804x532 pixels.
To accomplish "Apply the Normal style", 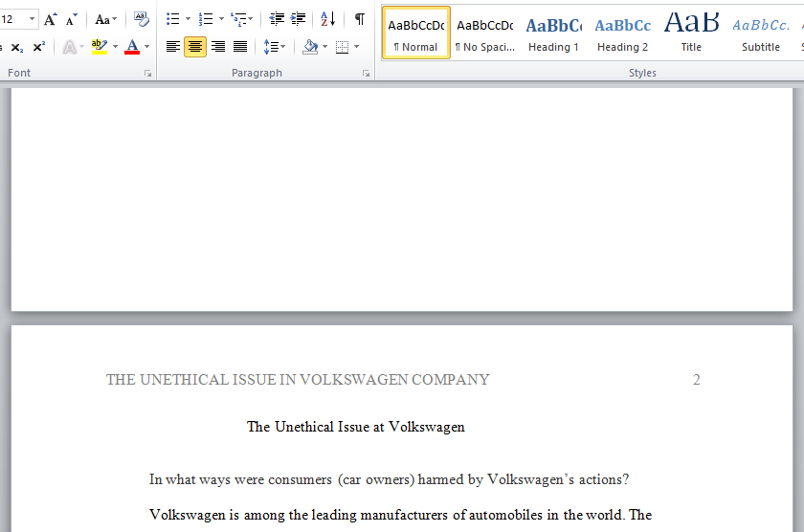I will pyautogui.click(x=416, y=33).
